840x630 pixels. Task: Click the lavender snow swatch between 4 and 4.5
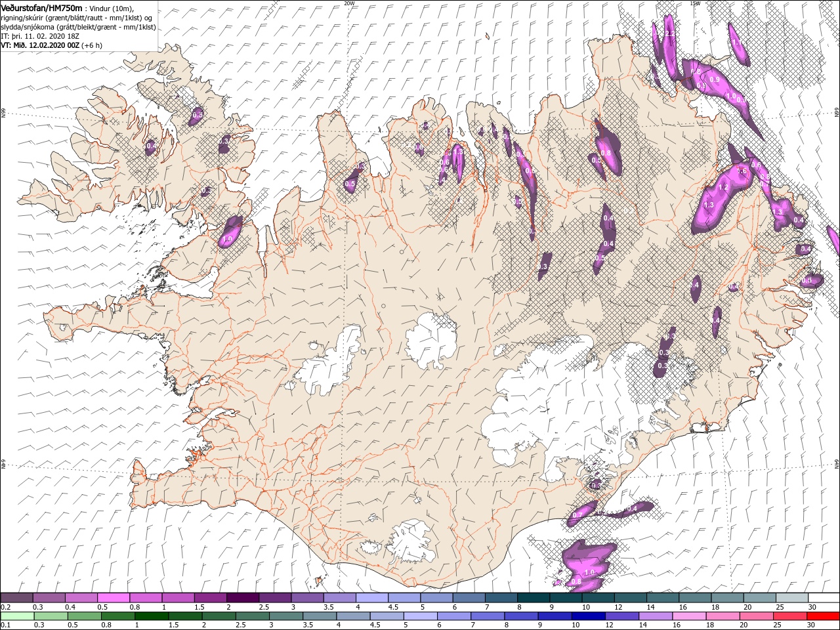click(x=371, y=598)
